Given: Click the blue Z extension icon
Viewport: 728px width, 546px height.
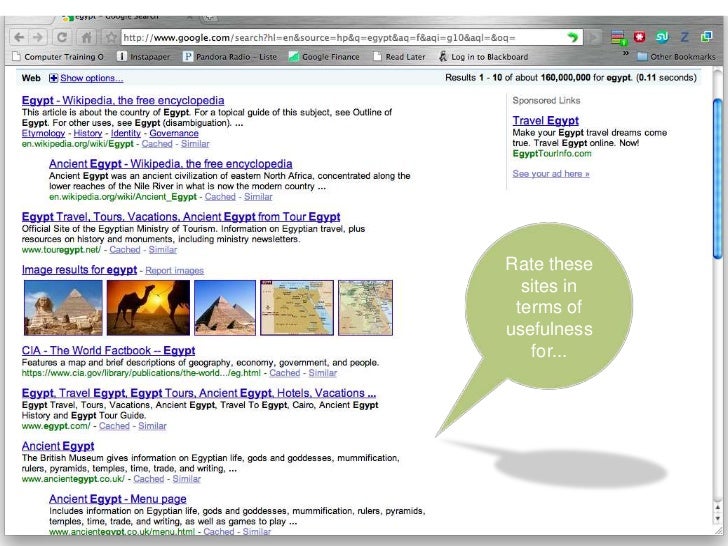Looking at the screenshot, I should [684, 37].
